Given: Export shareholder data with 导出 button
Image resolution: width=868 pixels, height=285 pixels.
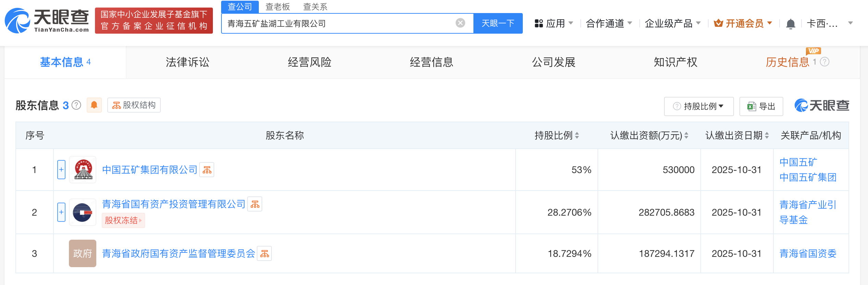Looking at the screenshot, I should coord(761,106).
